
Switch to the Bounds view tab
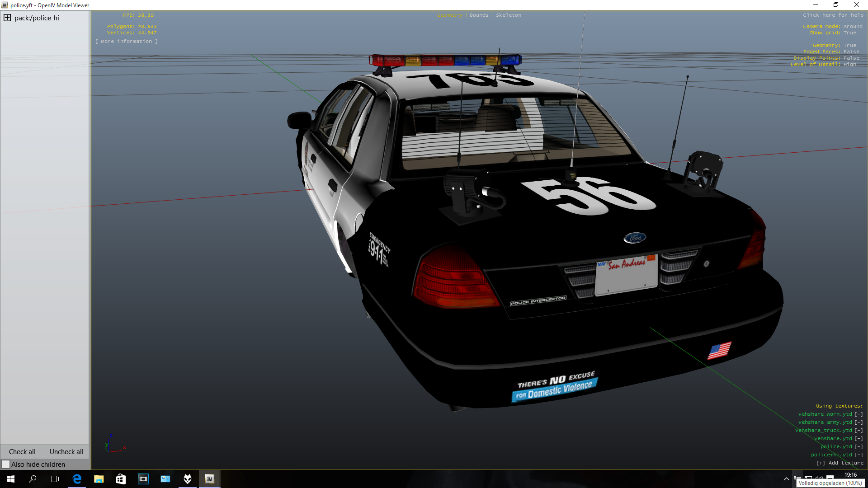coord(479,15)
